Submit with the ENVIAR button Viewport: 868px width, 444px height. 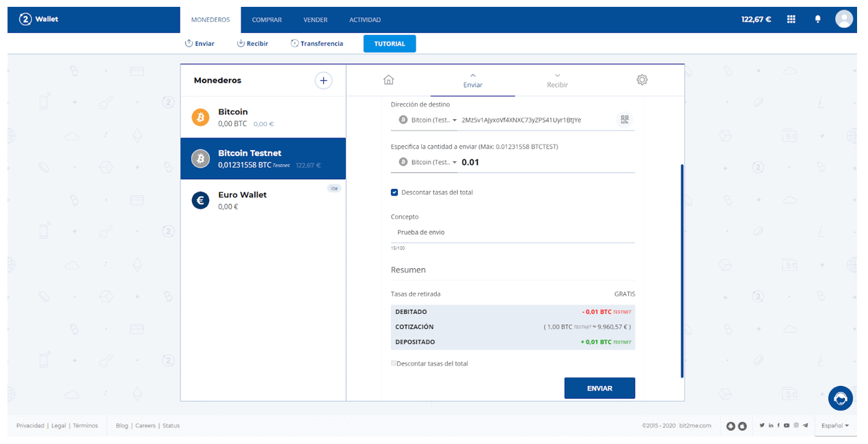(599, 388)
